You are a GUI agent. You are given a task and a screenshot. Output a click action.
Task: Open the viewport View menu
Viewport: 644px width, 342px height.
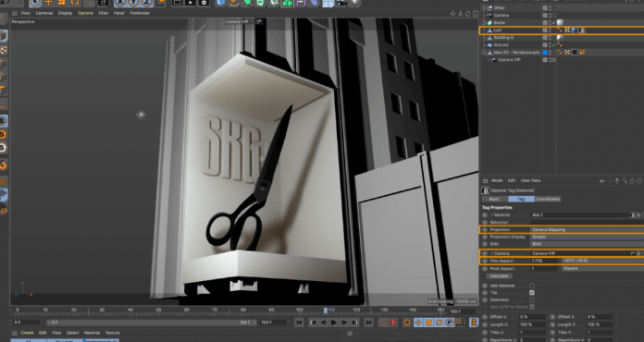26,13
